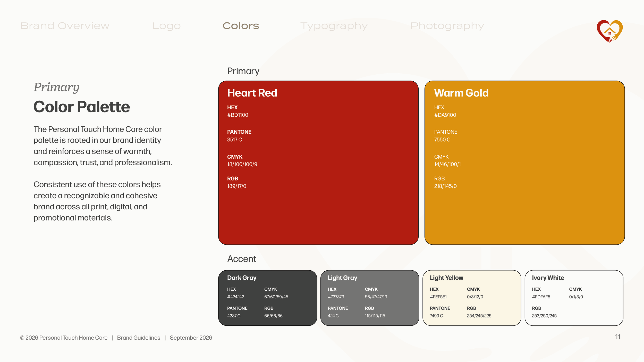
Task: Click the hex value #DA9100
Action: tap(445, 115)
